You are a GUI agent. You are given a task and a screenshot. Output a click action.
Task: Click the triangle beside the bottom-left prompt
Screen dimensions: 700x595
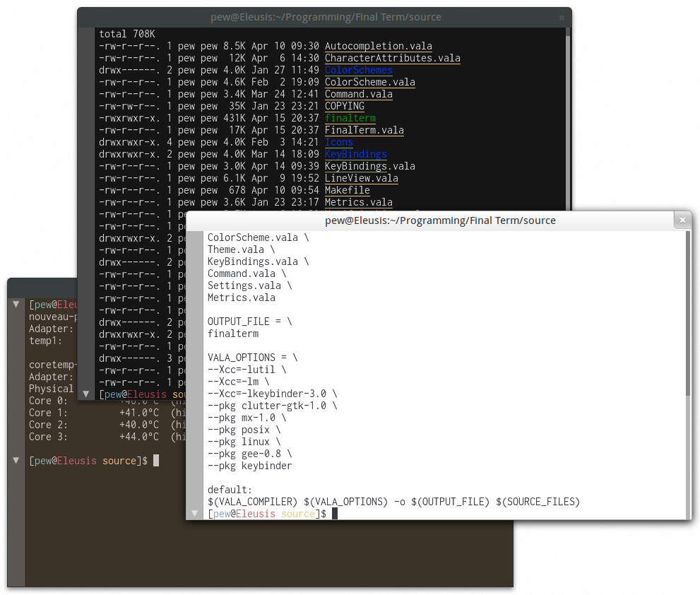16,460
